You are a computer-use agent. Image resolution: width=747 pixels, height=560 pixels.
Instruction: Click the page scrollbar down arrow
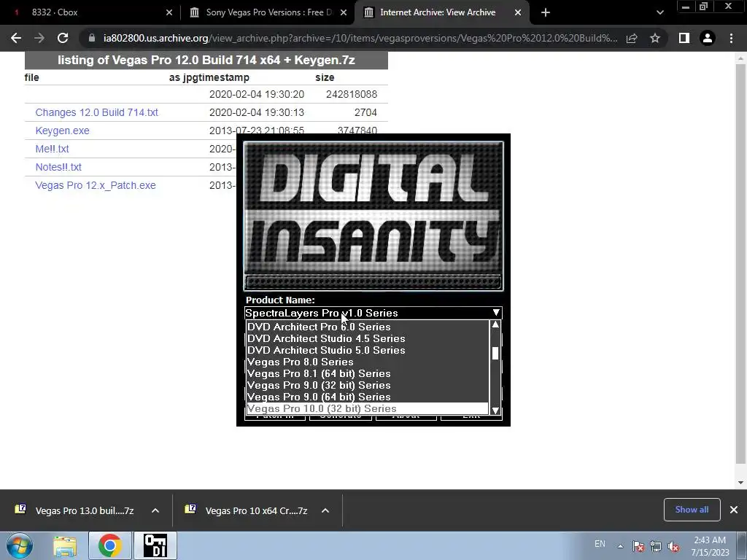pos(740,483)
